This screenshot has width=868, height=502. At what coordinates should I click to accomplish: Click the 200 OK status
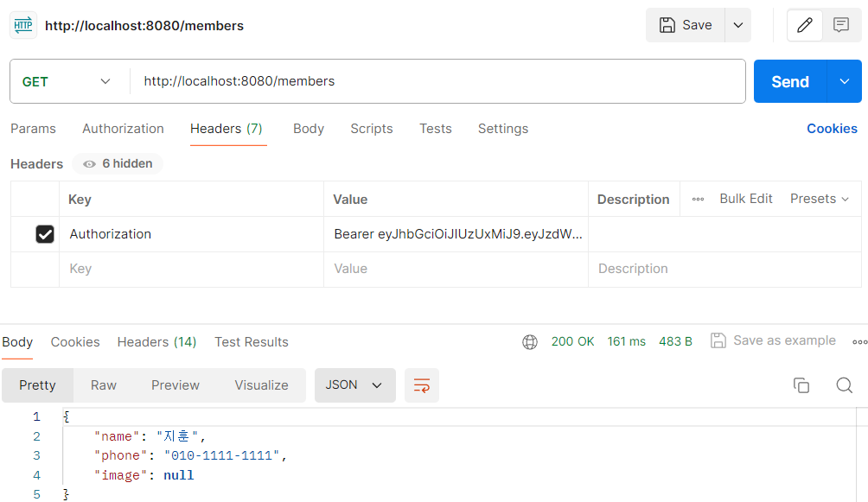pyautogui.click(x=572, y=341)
